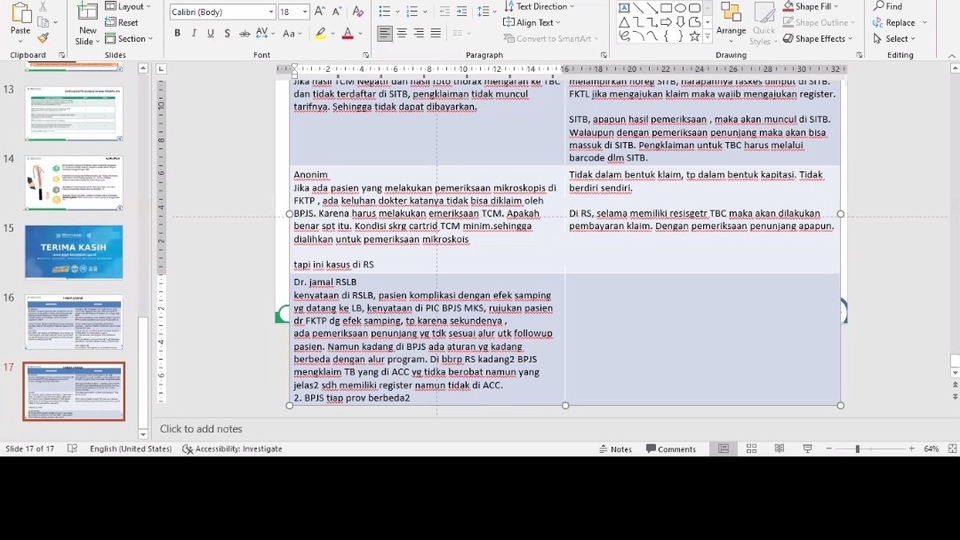Open the font name Calibri (Body) combo box
This screenshot has width=960, height=540.
(x=222, y=12)
